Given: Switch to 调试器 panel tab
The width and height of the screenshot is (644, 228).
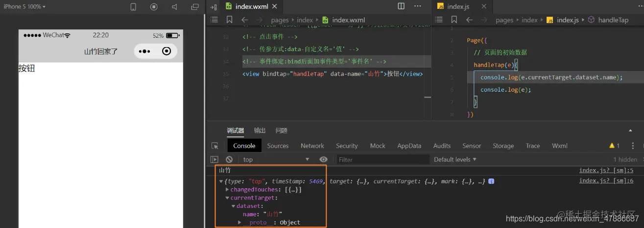Looking at the screenshot, I should (x=236, y=130).
